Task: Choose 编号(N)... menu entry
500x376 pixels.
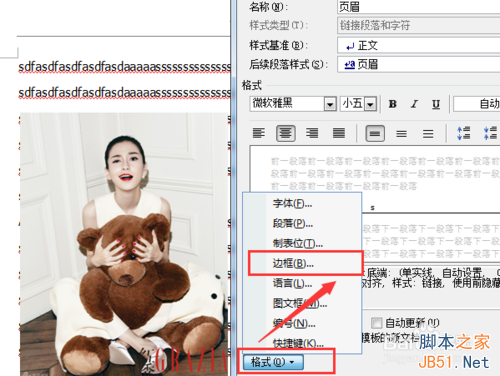Action: [302, 323]
